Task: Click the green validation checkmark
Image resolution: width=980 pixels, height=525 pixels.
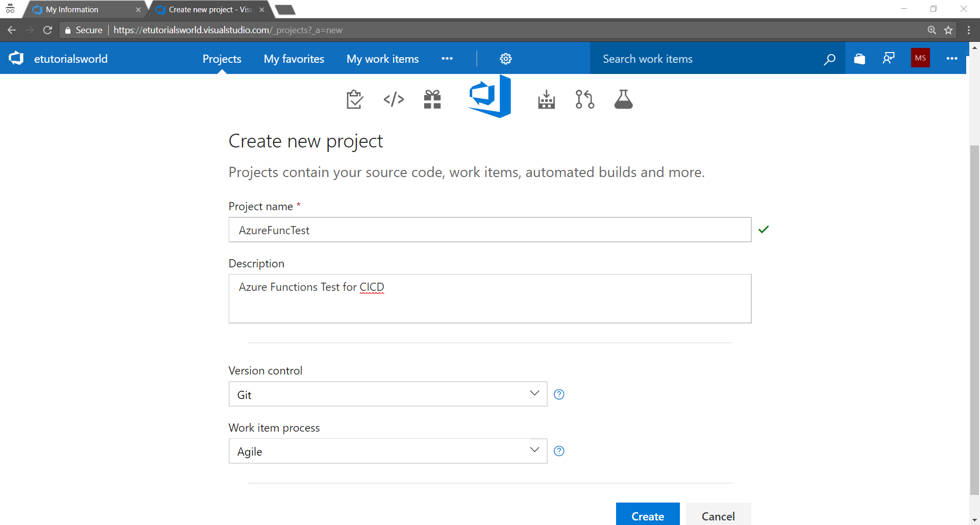Action: click(x=764, y=230)
